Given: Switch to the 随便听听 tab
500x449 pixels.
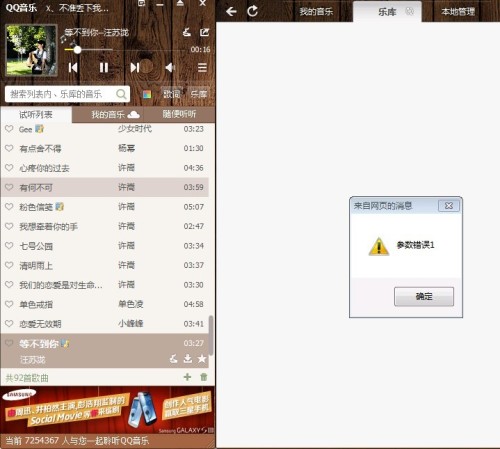Looking at the screenshot, I should (x=179, y=114).
